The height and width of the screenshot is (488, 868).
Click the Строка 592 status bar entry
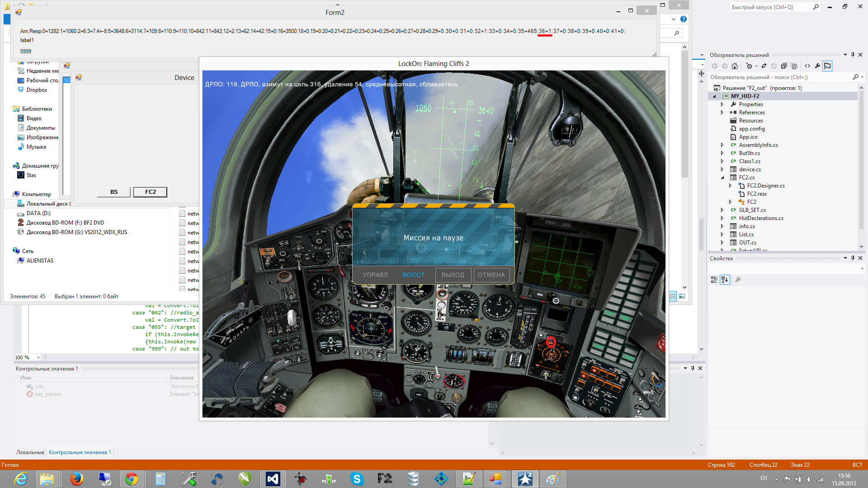(722, 465)
